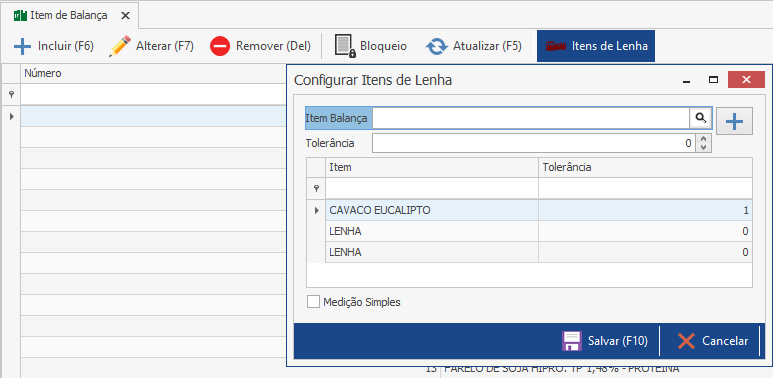The width and height of the screenshot is (773, 378).
Task: Decrease Tolerância with the down arrow
Action: 703,147
